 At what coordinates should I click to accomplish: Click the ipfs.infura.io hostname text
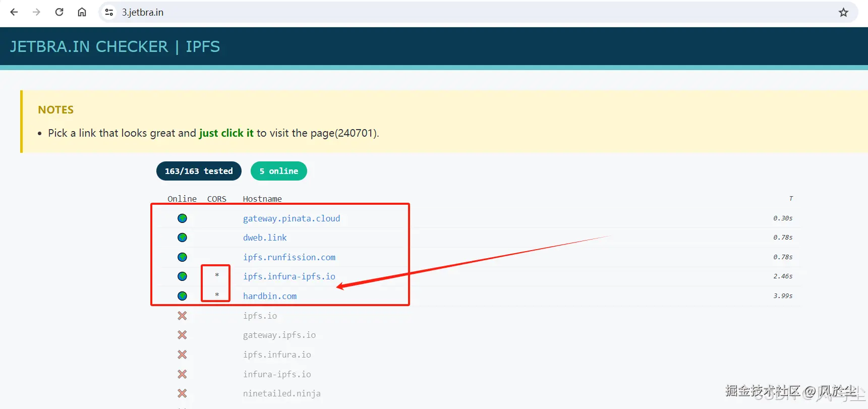[x=277, y=355]
